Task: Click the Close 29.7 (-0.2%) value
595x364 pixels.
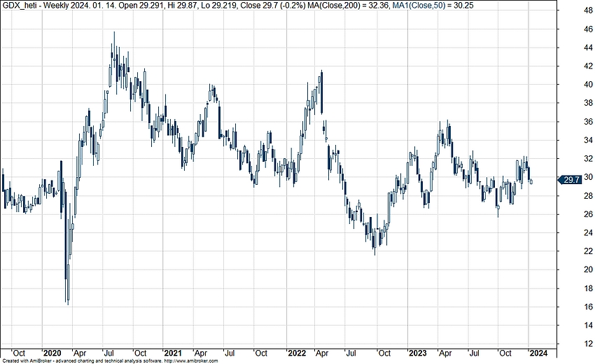Action: tap(273, 6)
